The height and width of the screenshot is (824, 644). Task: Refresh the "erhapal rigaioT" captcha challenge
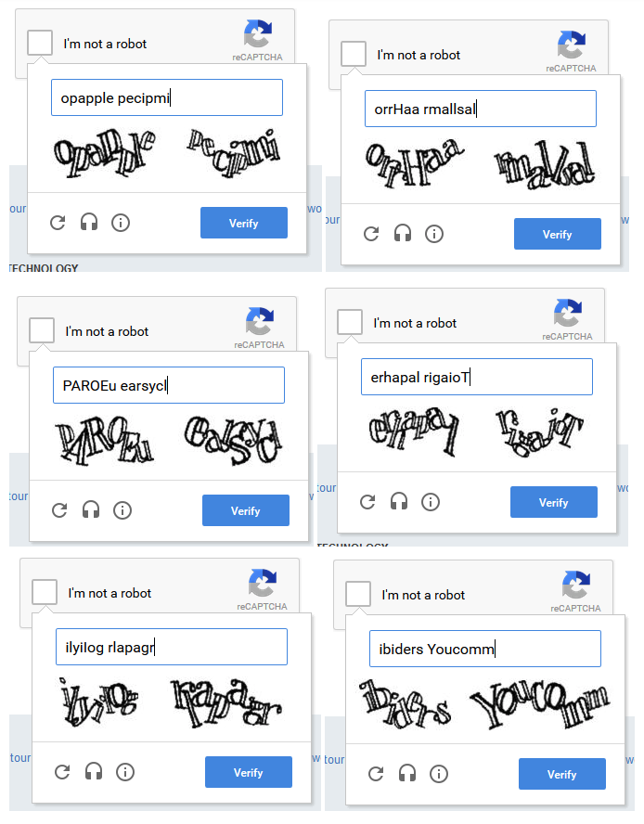(367, 502)
